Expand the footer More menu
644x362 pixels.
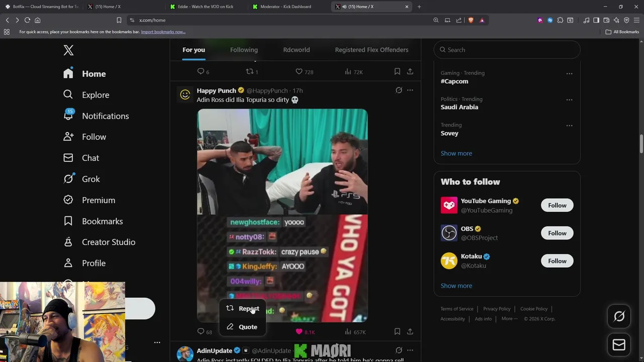(x=510, y=319)
